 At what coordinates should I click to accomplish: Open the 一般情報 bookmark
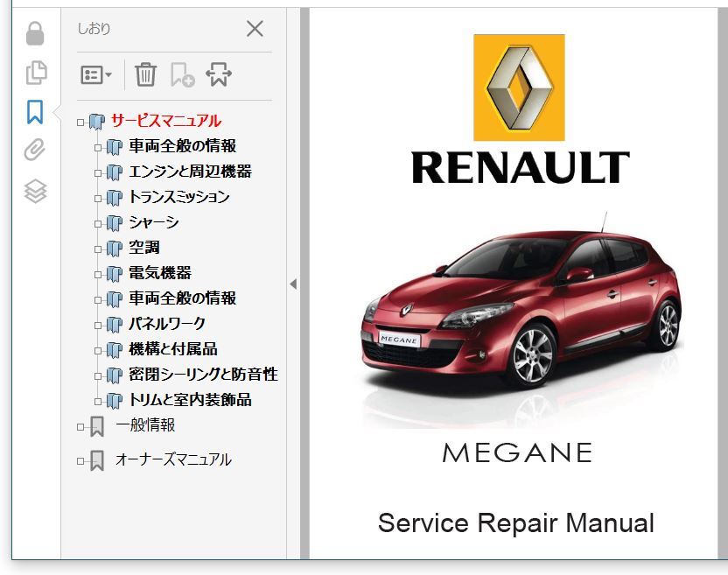coord(145,425)
